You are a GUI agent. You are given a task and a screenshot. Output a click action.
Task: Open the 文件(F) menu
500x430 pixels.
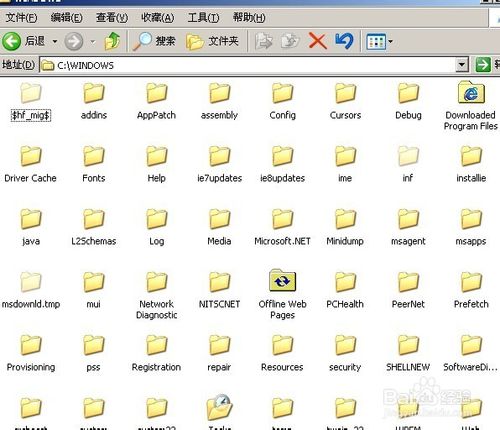(x=21, y=17)
